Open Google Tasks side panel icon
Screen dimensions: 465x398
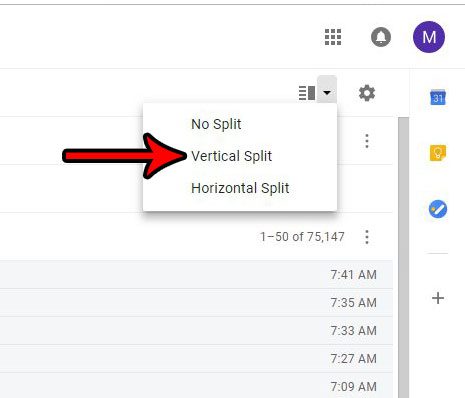tap(438, 209)
